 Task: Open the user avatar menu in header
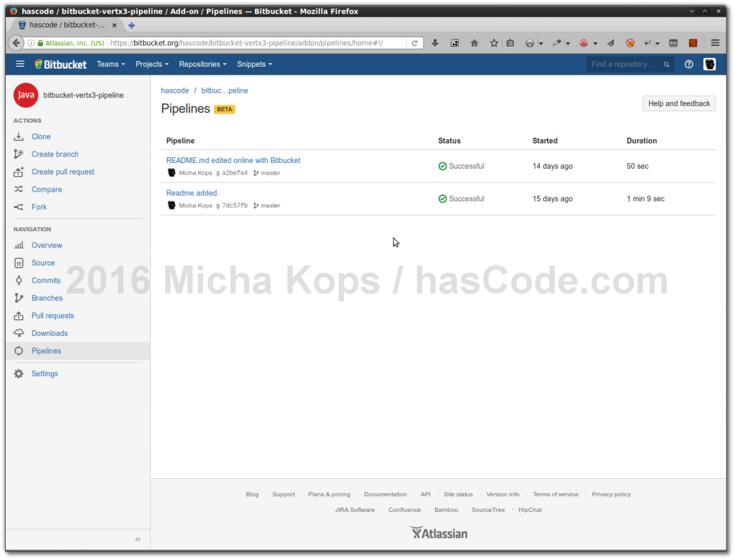point(709,65)
